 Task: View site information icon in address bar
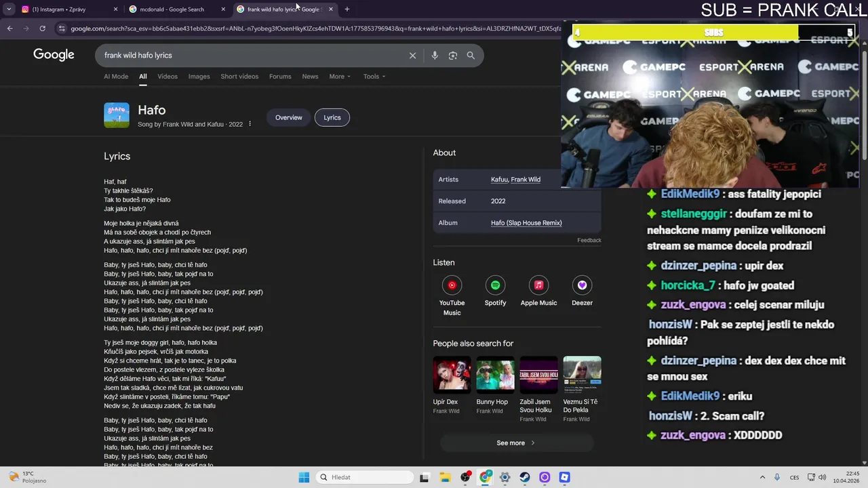(x=62, y=28)
